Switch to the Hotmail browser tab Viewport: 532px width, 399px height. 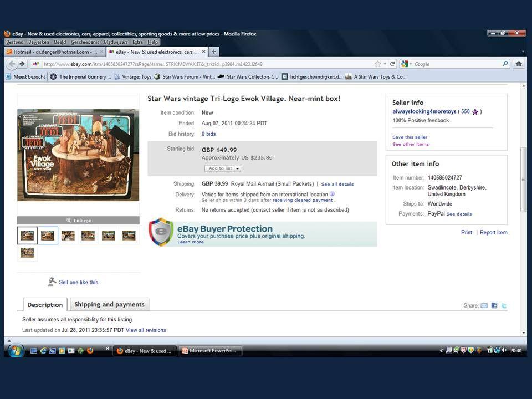pos(52,52)
